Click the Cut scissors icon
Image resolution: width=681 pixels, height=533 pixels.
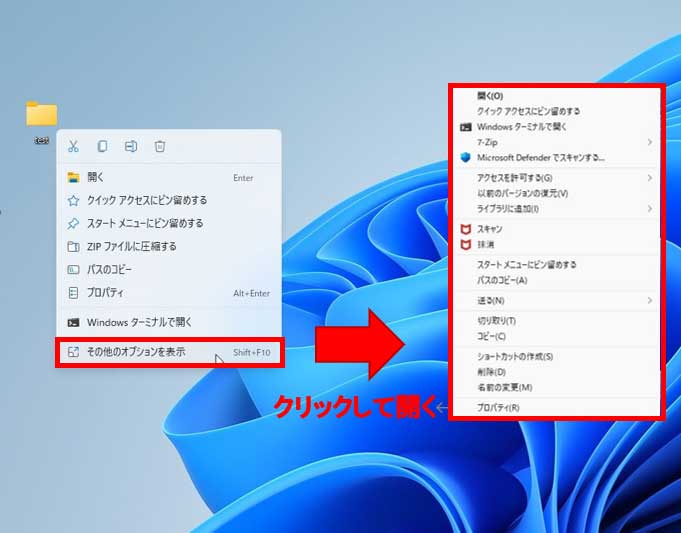pyautogui.click(x=73, y=147)
